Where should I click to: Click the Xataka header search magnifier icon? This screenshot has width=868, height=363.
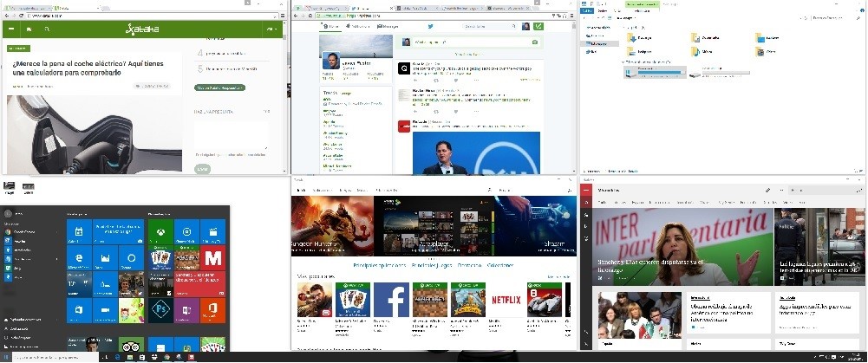pyautogui.click(x=47, y=29)
